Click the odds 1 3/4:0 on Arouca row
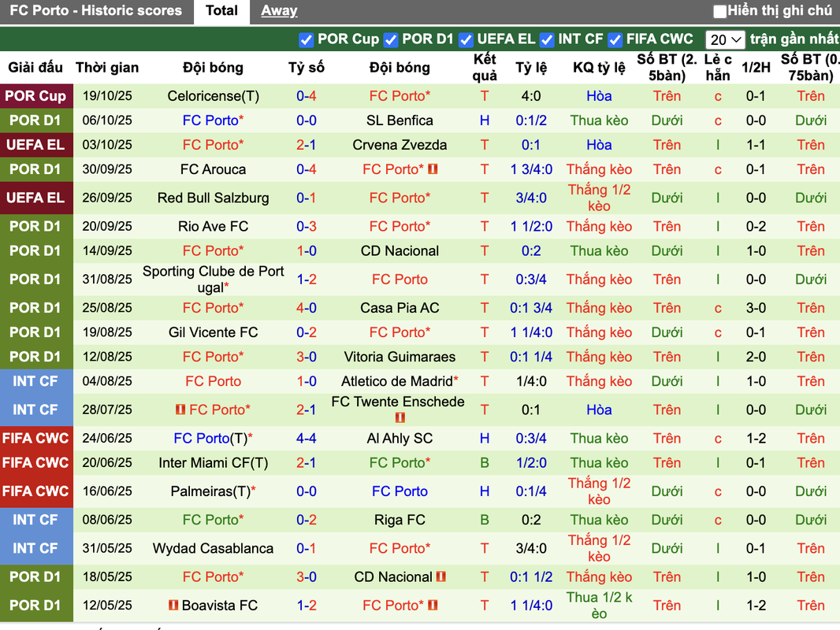 (x=531, y=169)
